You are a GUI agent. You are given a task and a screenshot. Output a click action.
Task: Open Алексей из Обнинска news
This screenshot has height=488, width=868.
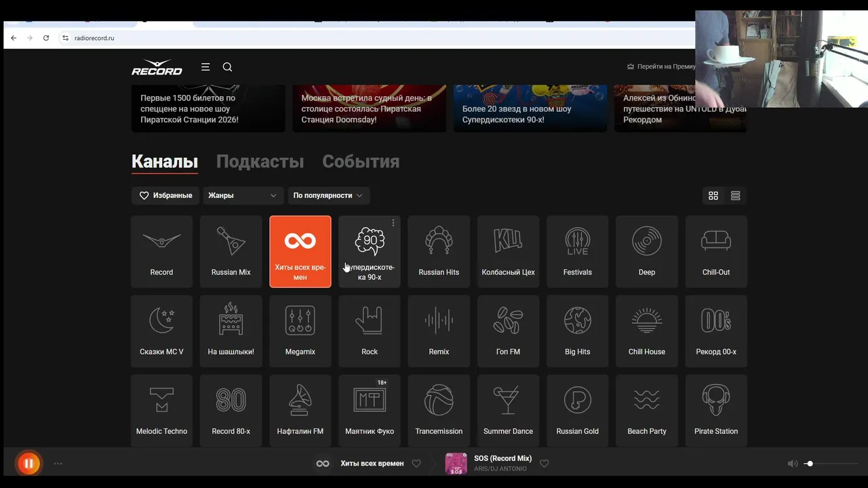coord(680,108)
